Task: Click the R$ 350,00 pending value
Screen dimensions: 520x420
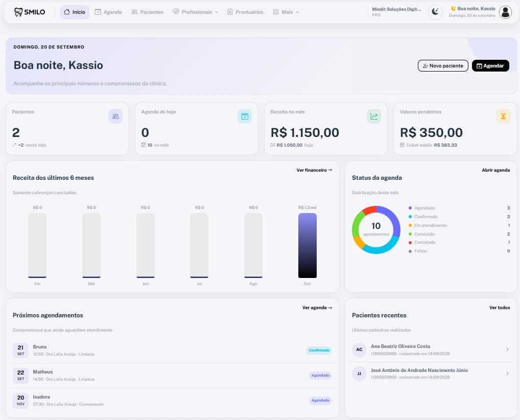Action: point(431,133)
